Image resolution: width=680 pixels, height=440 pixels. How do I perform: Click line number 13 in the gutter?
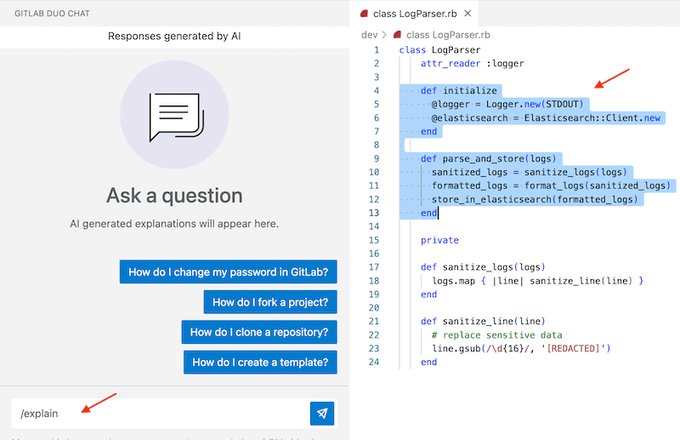pos(374,213)
